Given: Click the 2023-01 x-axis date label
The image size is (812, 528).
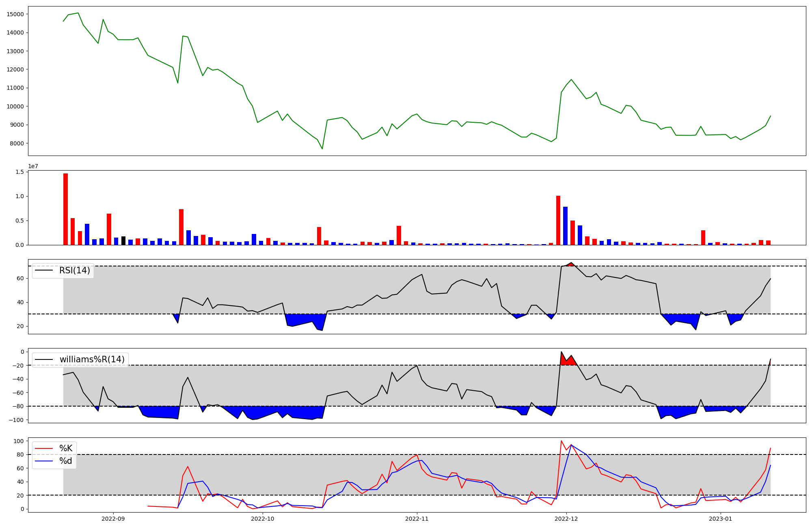Looking at the screenshot, I should [721, 519].
